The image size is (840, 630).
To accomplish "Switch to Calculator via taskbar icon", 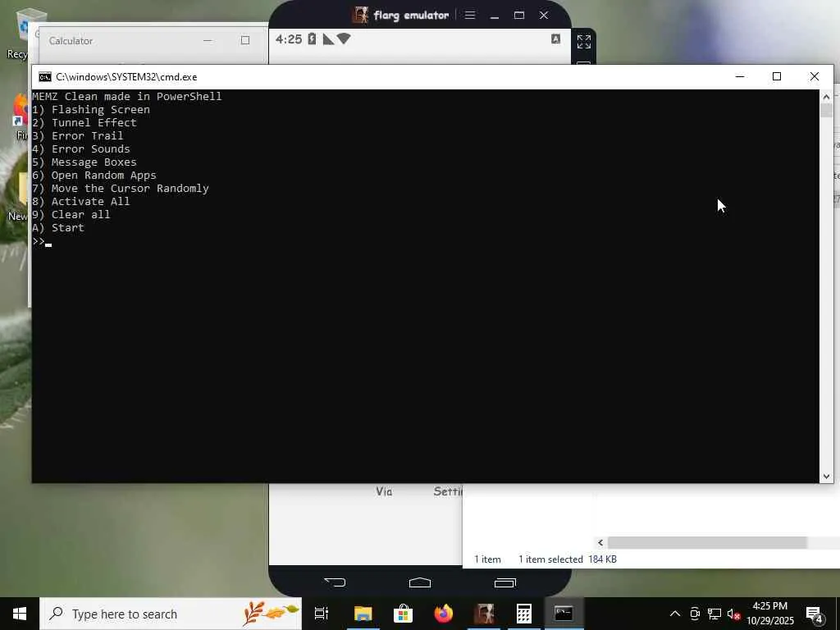I will 524,614.
